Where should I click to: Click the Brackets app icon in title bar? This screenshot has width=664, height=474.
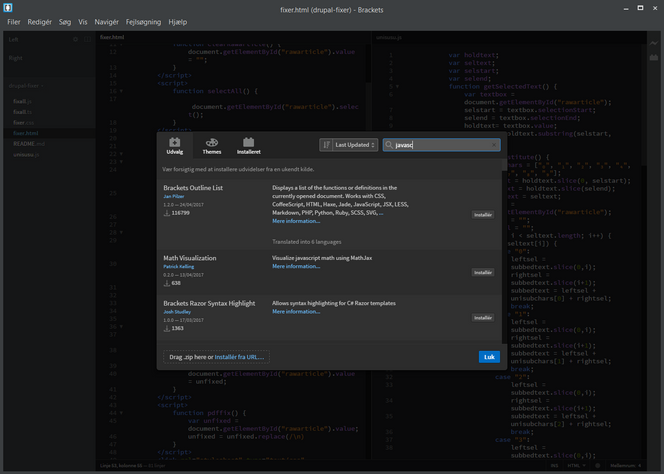click(8, 8)
